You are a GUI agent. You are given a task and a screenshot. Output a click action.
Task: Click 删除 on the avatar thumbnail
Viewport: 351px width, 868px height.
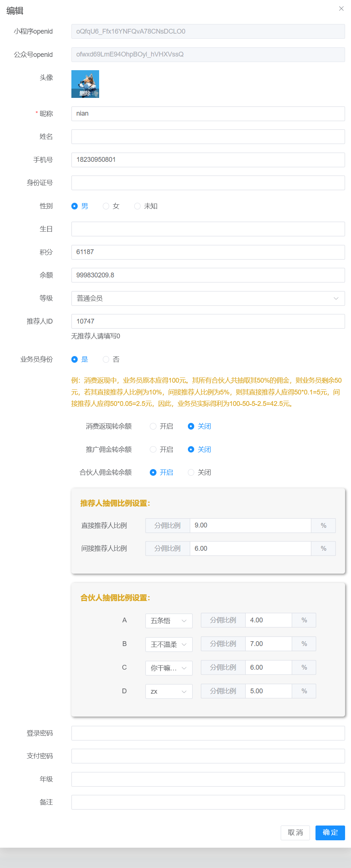coord(85,93)
